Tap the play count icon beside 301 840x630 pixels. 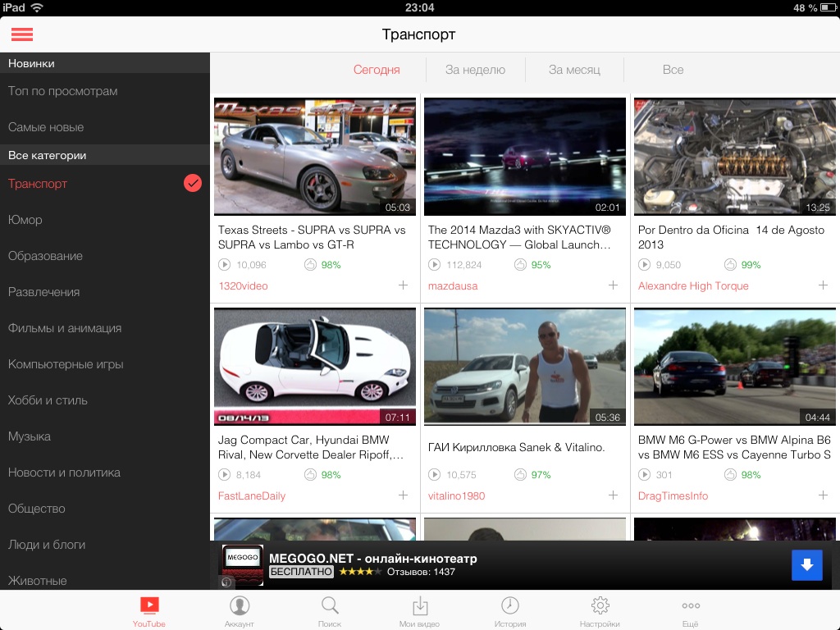pyautogui.click(x=645, y=475)
